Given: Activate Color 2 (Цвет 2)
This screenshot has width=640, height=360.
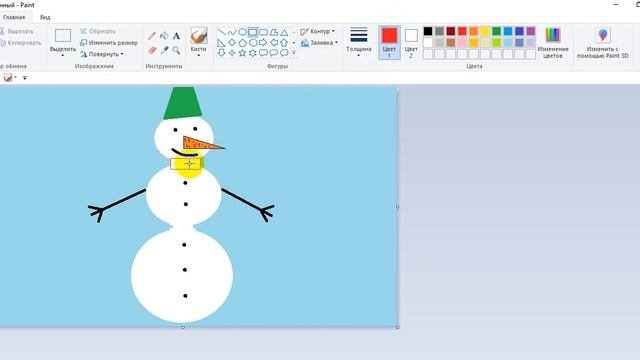Looking at the screenshot, I should [x=411, y=42].
